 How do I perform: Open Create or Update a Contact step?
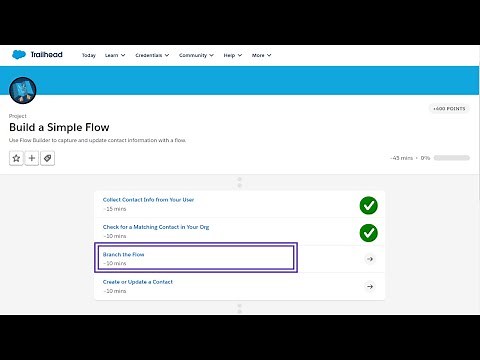[x=138, y=282]
